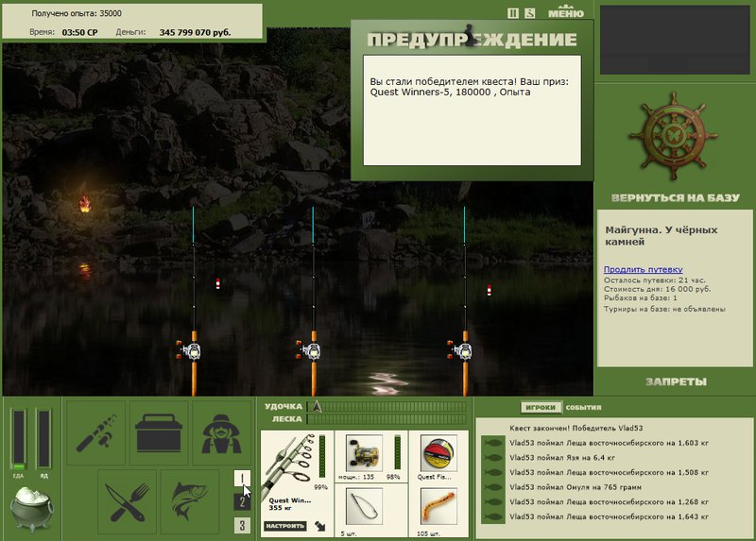Click 'Осталось путевки: 21 час.' text
756x541 pixels.
click(654, 280)
